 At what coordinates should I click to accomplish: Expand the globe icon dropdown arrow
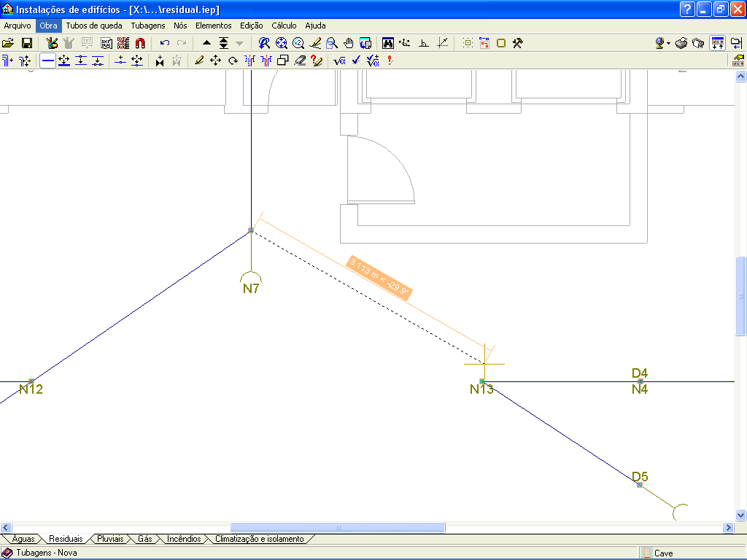668,43
